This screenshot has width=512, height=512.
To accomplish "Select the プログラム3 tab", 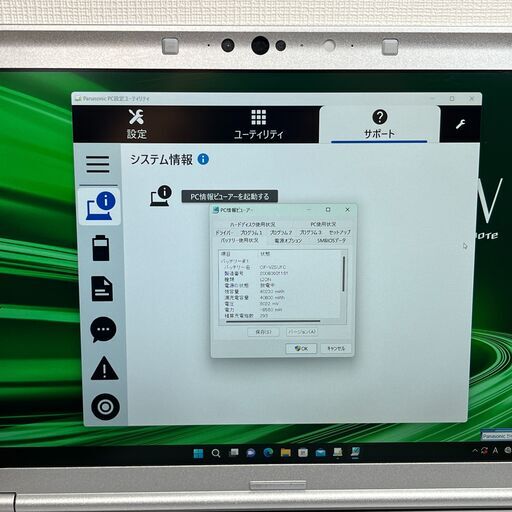I will point(310,232).
